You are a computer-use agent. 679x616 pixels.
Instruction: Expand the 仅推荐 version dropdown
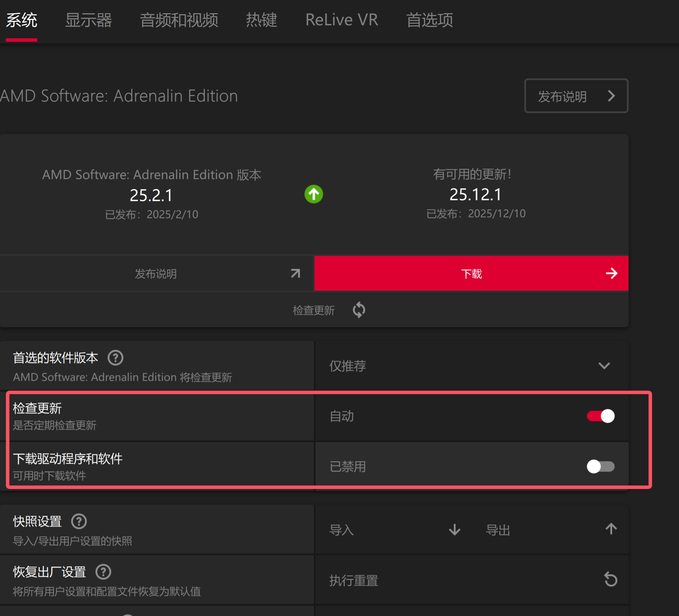point(472,366)
